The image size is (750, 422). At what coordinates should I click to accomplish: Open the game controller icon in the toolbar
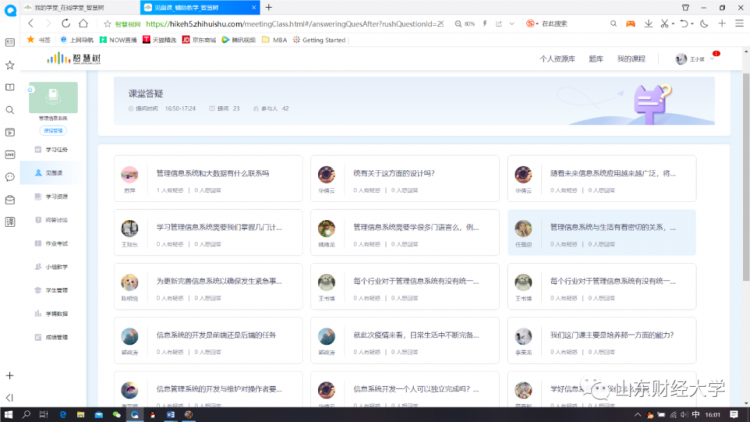pyautogui.click(x=630, y=23)
